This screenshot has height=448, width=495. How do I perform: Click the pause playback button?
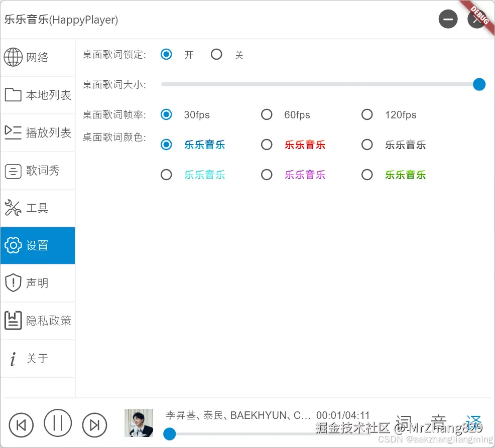tap(58, 423)
